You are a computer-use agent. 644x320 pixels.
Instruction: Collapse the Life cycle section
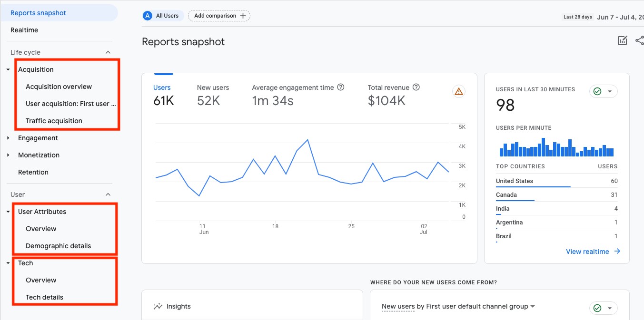coord(108,52)
